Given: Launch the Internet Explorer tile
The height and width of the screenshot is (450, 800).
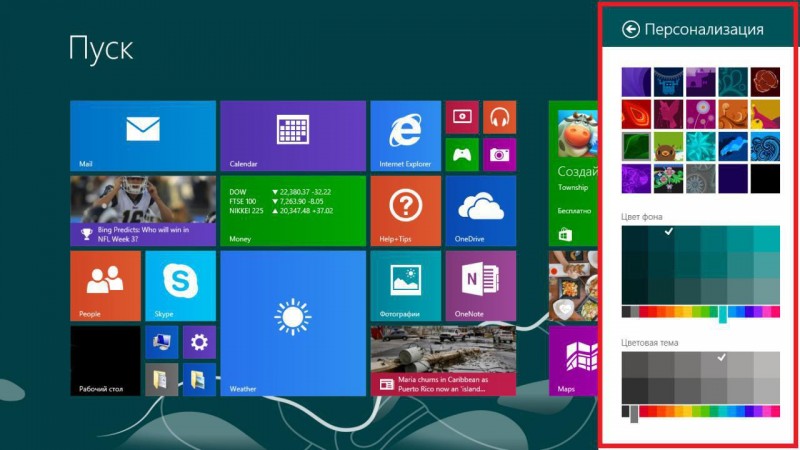Looking at the screenshot, I should (x=406, y=136).
